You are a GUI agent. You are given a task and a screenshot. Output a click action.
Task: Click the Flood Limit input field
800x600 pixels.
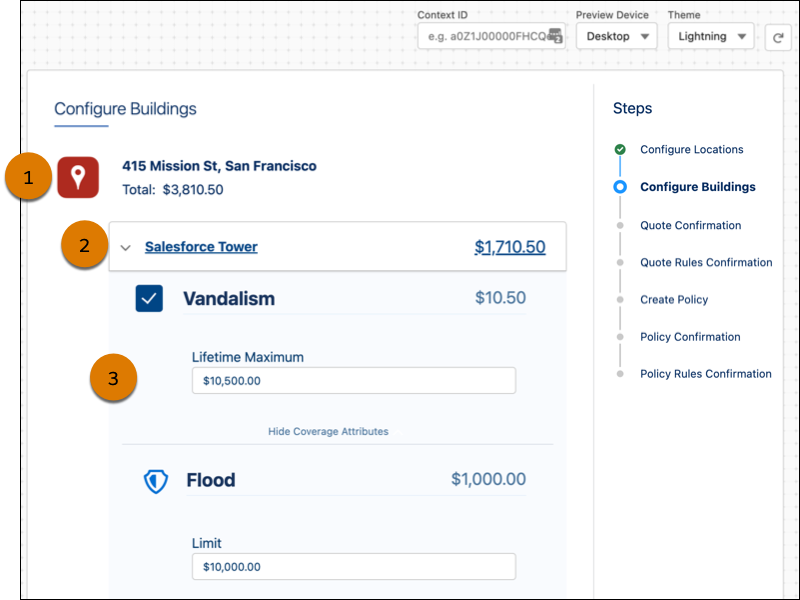tap(354, 566)
